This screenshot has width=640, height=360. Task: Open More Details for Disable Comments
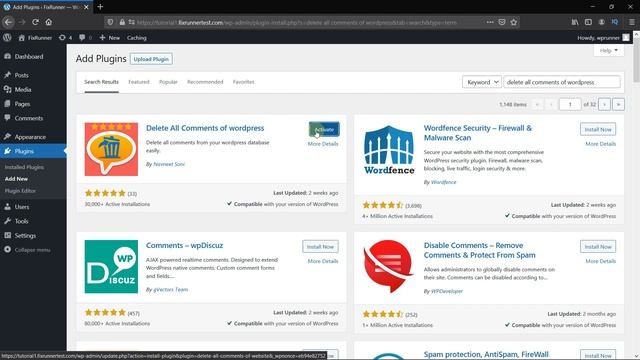(600, 261)
